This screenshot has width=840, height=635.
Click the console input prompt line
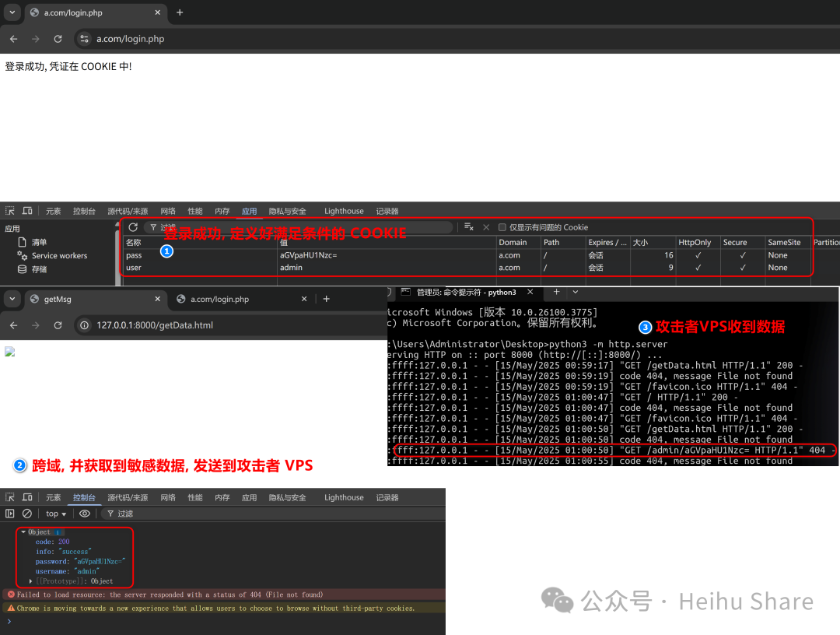tap(225, 622)
